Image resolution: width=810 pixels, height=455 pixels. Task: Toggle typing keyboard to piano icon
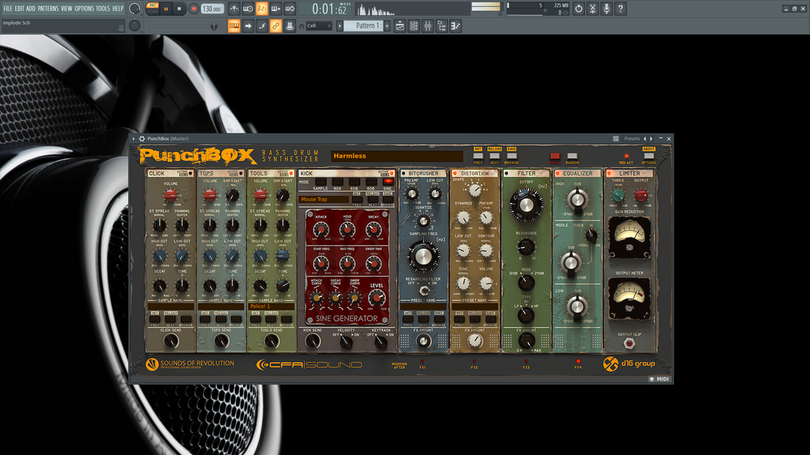pyautogui.click(x=234, y=26)
